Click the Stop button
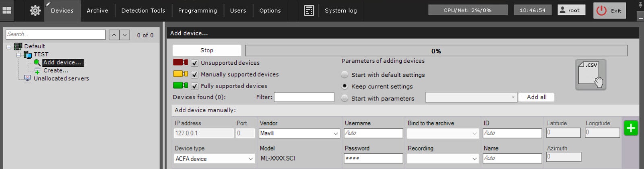Screen dimensions: 644x169 pyautogui.click(x=206, y=50)
